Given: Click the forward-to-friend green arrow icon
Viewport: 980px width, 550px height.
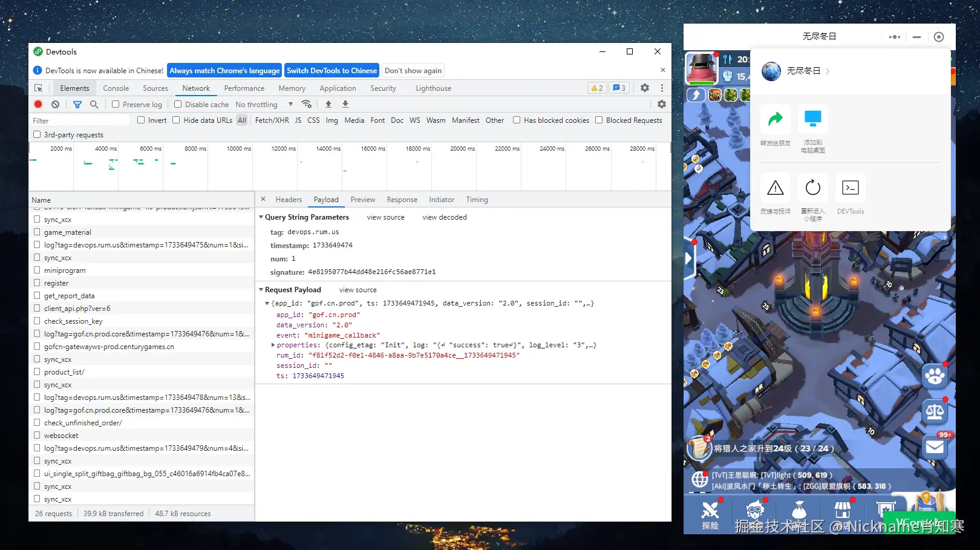Looking at the screenshot, I should pos(776,119).
